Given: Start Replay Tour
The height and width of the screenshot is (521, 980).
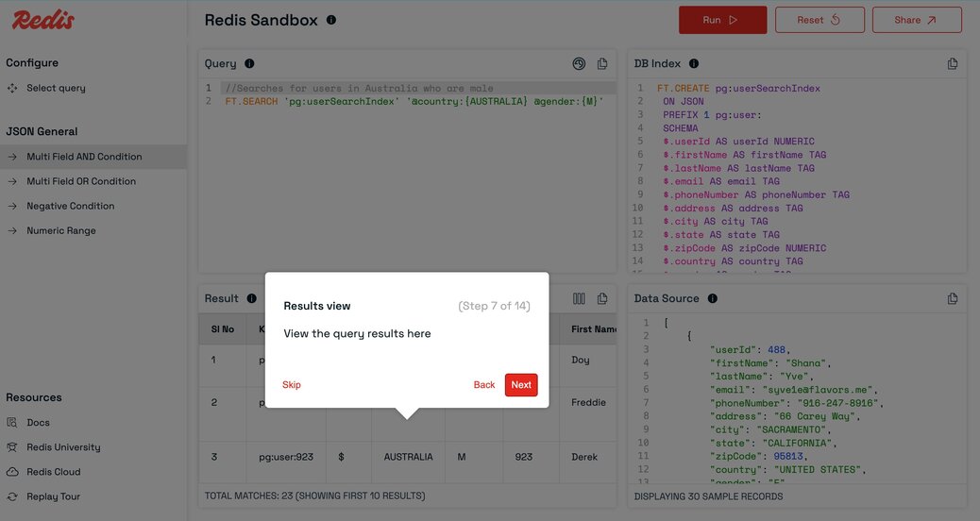Looking at the screenshot, I should pyautogui.click(x=53, y=496).
